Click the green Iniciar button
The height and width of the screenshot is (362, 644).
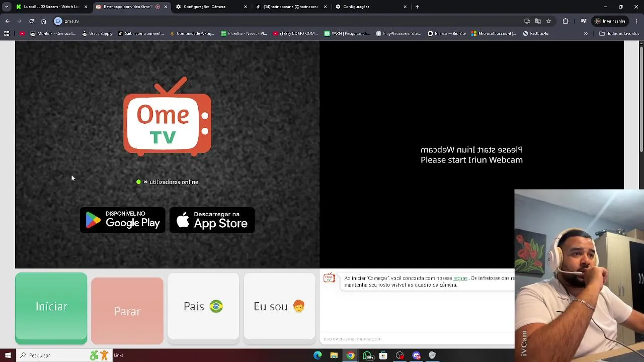(51, 308)
